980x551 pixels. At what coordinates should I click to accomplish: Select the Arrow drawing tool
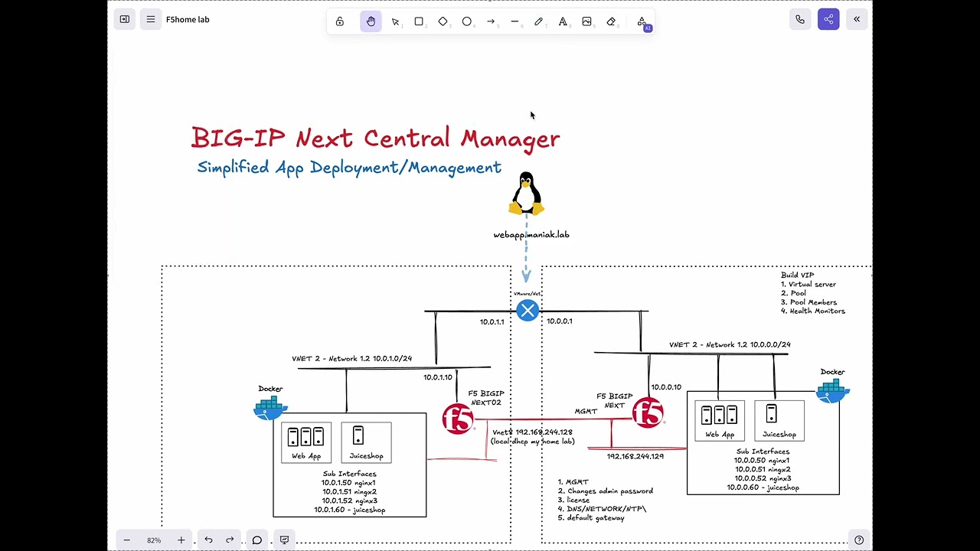pyautogui.click(x=491, y=21)
